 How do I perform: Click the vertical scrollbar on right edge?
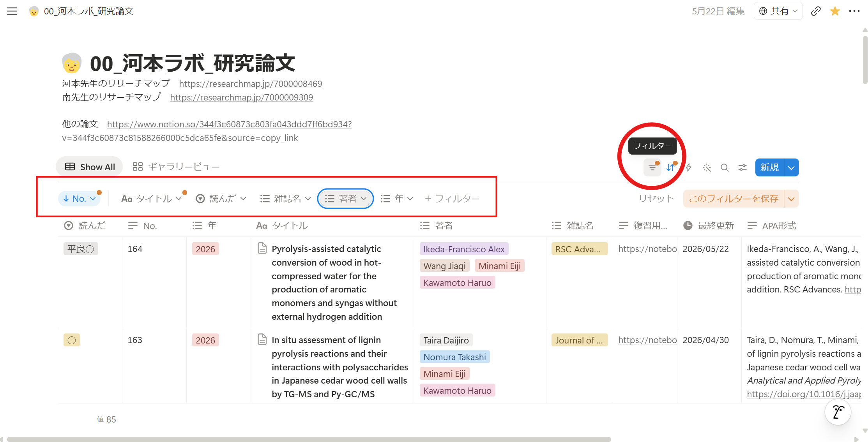[x=865, y=59]
